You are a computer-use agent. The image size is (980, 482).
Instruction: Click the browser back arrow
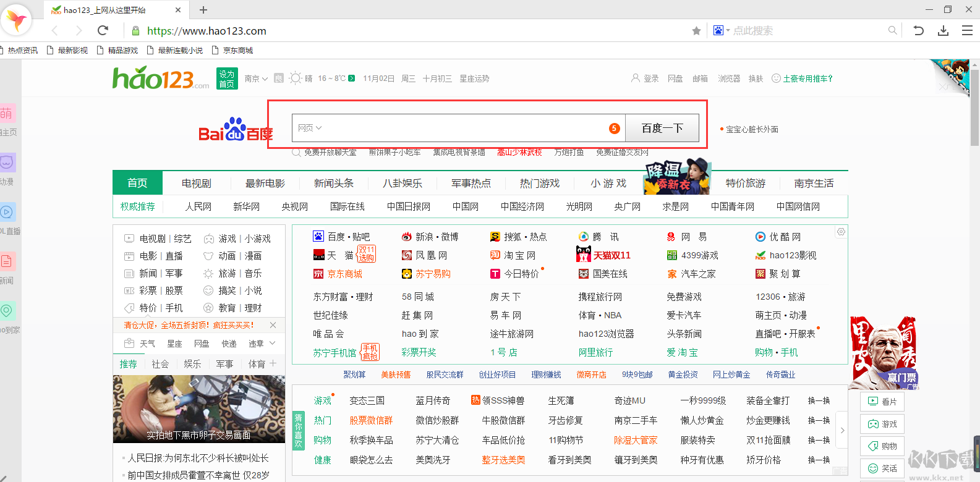click(55, 30)
